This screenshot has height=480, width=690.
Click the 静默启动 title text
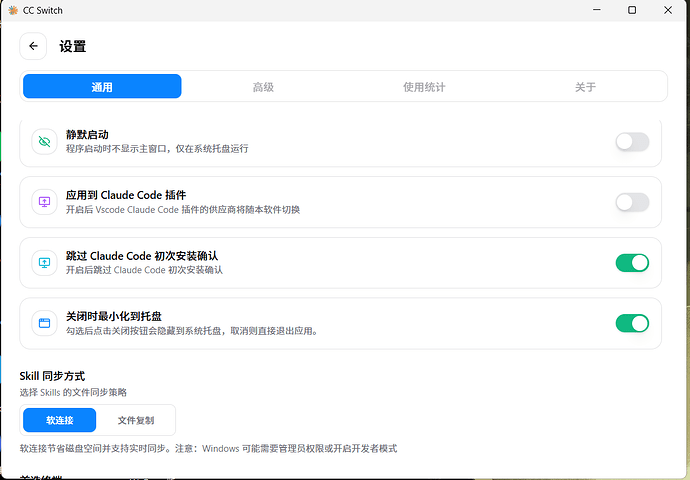click(x=87, y=135)
